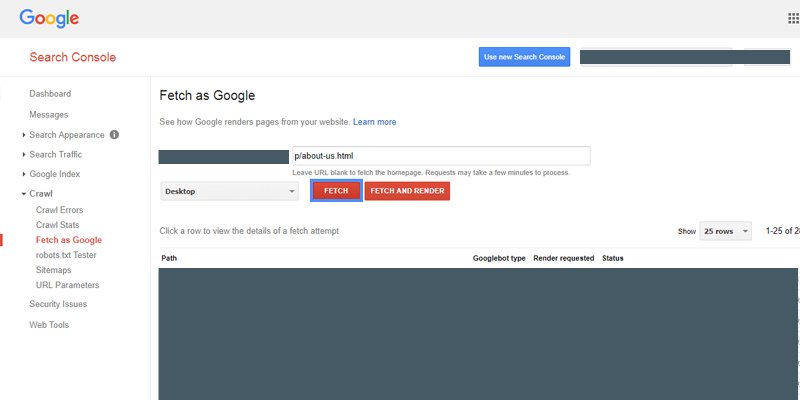Viewport: 800px width, 400px height.
Task: Select Search Traffic menu item
Action: click(56, 154)
